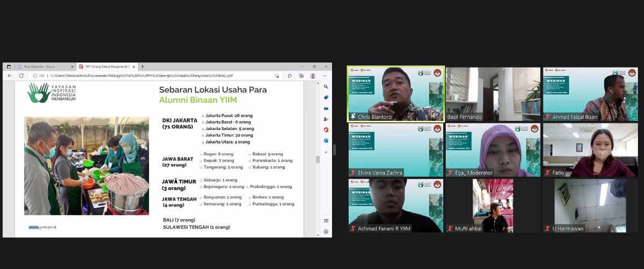Open a new browser tab
The width and height of the screenshot is (644, 269).
click(142, 67)
